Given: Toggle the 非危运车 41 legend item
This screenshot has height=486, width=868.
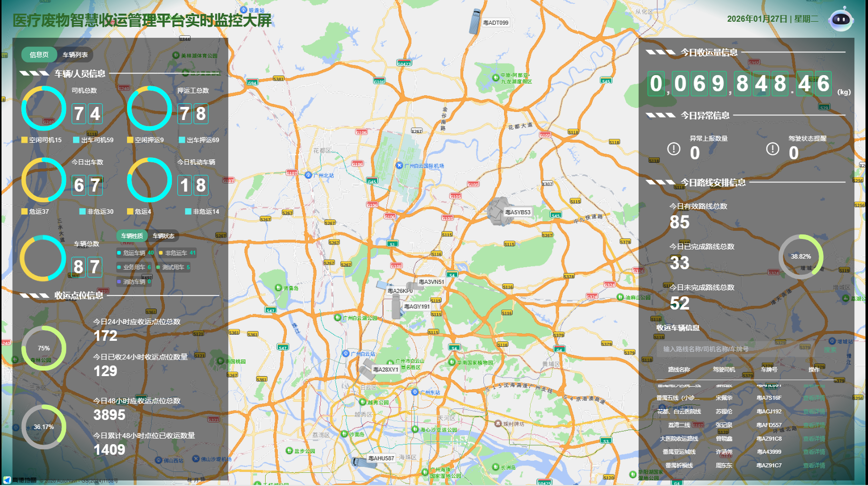Looking at the screenshot, I should pyautogui.click(x=177, y=253).
